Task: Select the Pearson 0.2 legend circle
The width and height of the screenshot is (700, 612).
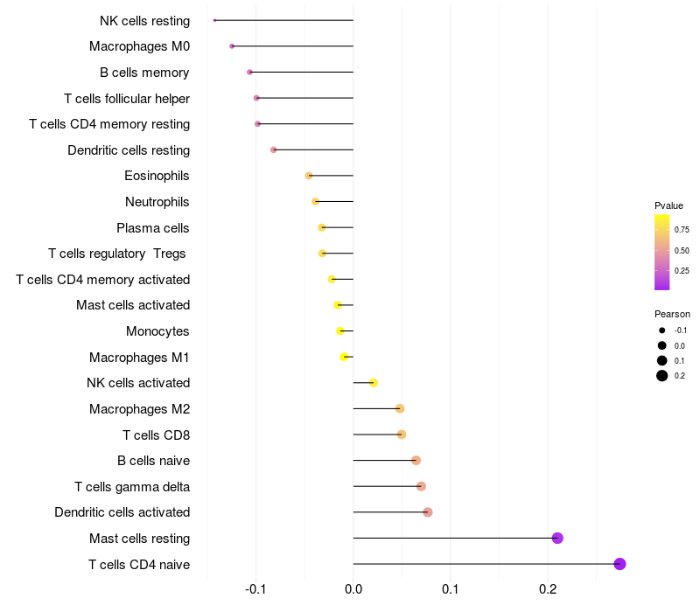Action: pyautogui.click(x=661, y=376)
